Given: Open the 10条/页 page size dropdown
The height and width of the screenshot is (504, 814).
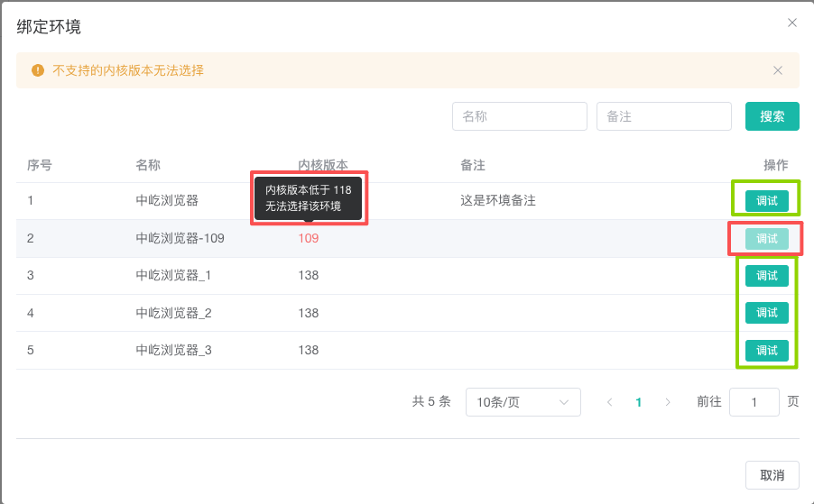Looking at the screenshot, I should pos(523,402).
